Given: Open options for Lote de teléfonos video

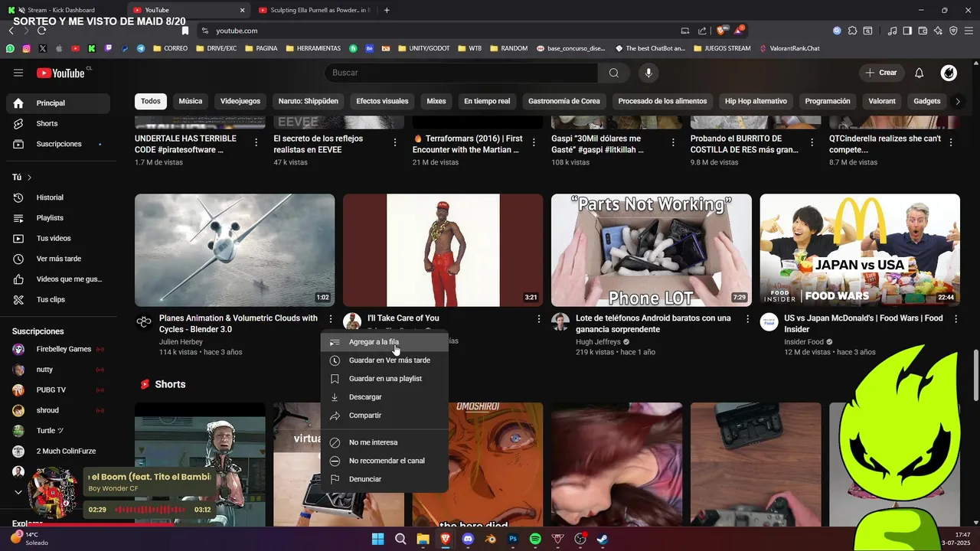Looking at the screenshot, I should click(x=747, y=318).
